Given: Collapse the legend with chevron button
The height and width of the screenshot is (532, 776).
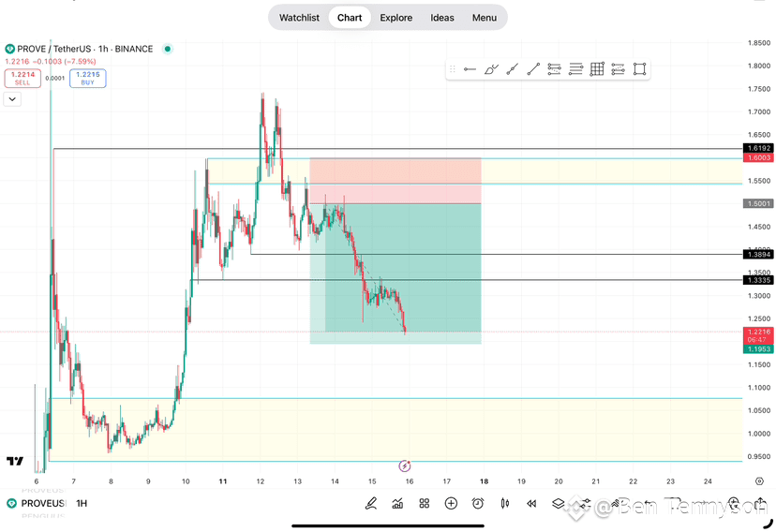Looking at the screenshot, I should click(x=12, y=99).
